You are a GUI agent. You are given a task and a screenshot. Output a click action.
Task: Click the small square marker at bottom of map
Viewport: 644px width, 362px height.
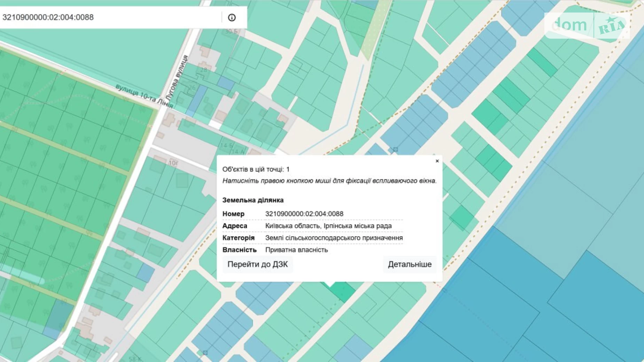coord(205,353)
